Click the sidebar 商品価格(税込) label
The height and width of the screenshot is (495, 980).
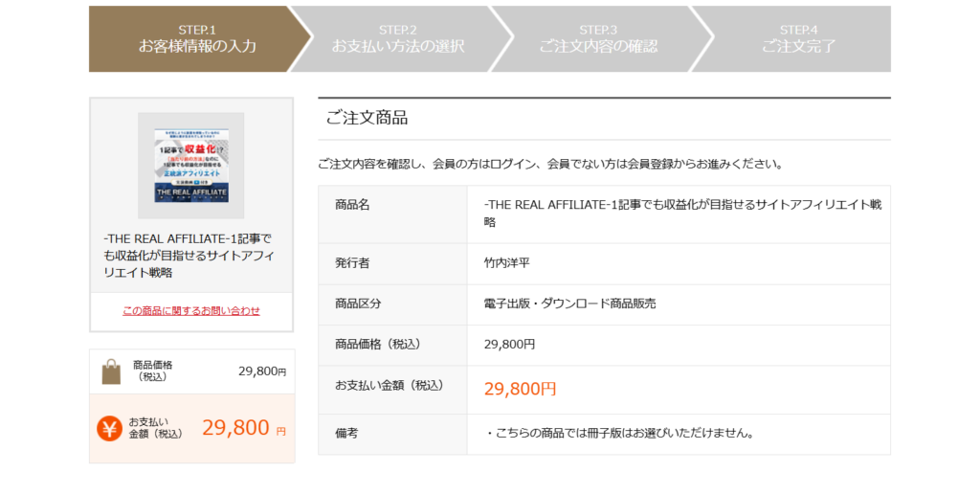[153, 371]
